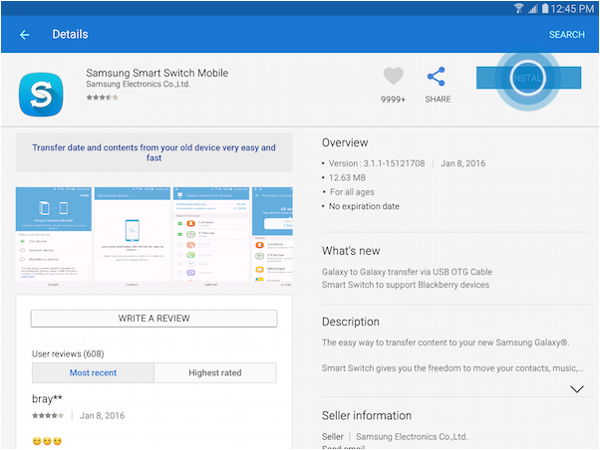Tap the Samsung Smart Switch app icon
The image size is (600, 450).
click(x=41, y=95)
